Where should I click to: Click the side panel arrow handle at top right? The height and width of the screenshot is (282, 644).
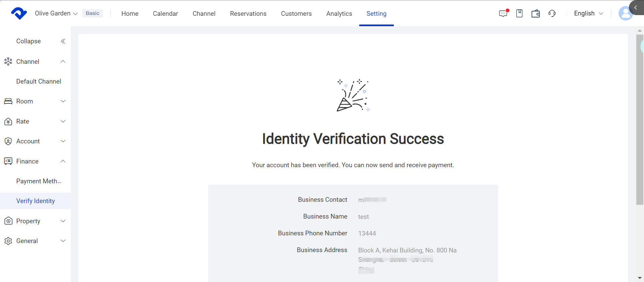point(636,7)
